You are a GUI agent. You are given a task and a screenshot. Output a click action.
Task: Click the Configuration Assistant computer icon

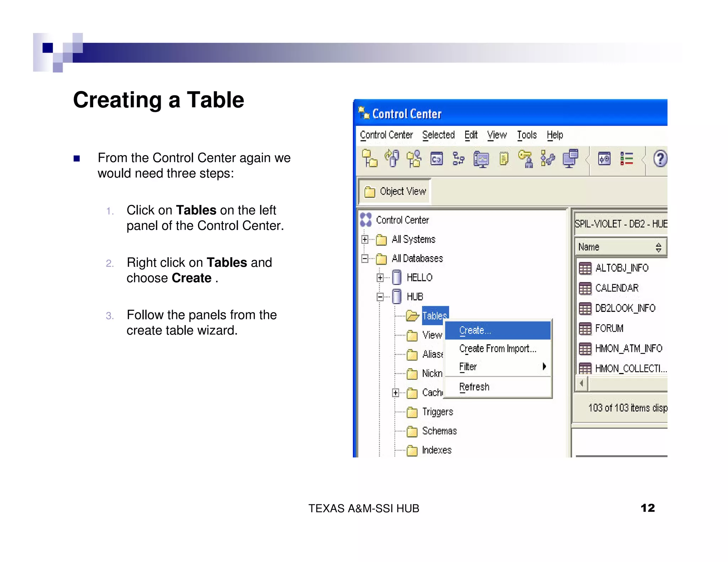click(571, 158)
